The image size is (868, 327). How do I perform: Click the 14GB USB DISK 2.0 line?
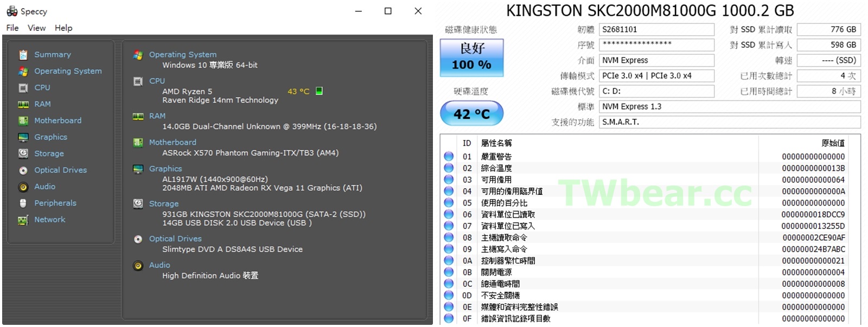(237, 223)
